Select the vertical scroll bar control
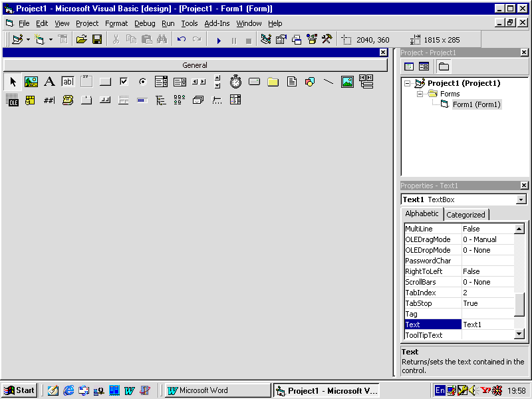 [217, 82]
